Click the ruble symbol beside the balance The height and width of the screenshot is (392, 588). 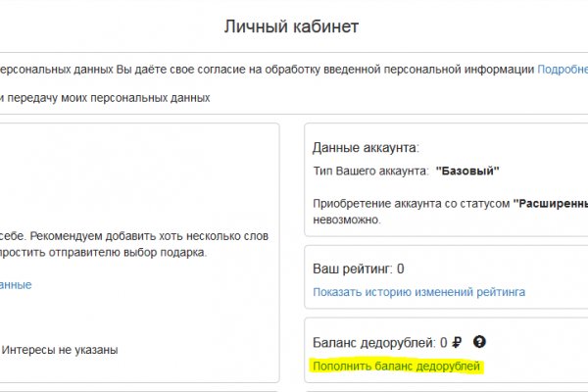pyautogui.click(x=458, y=343)
